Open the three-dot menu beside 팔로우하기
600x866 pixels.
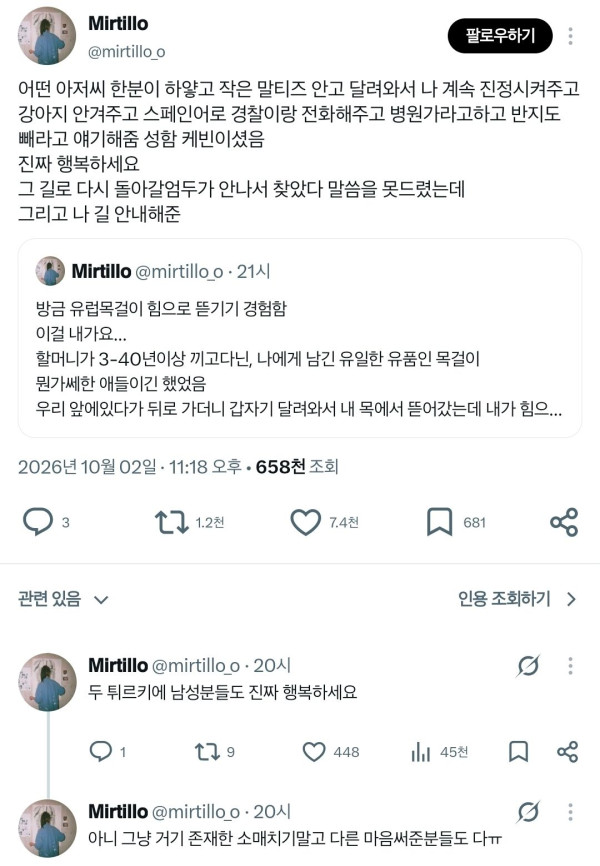point(570,36)
